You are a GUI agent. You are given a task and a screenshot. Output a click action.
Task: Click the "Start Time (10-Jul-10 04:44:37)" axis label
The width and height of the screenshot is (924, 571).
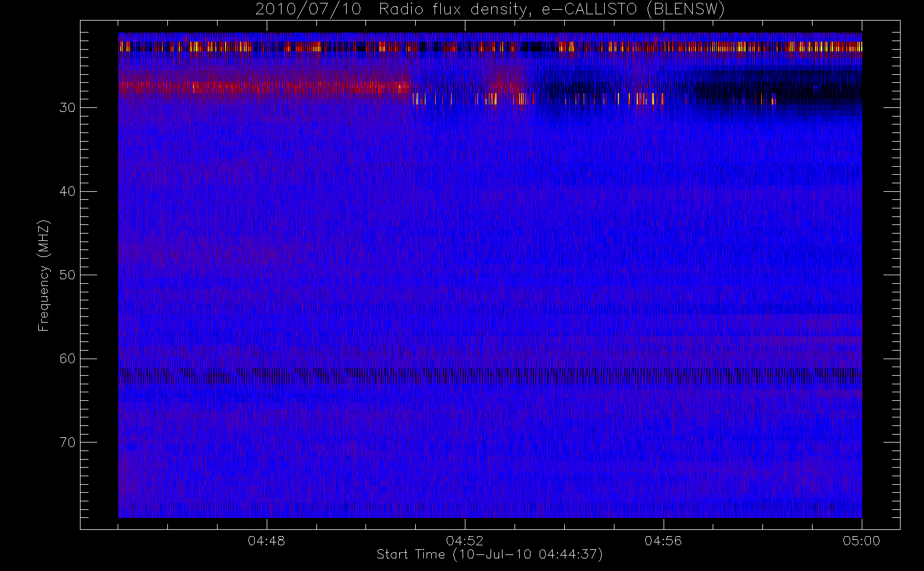pyautogui.click(x=490, y=554)
